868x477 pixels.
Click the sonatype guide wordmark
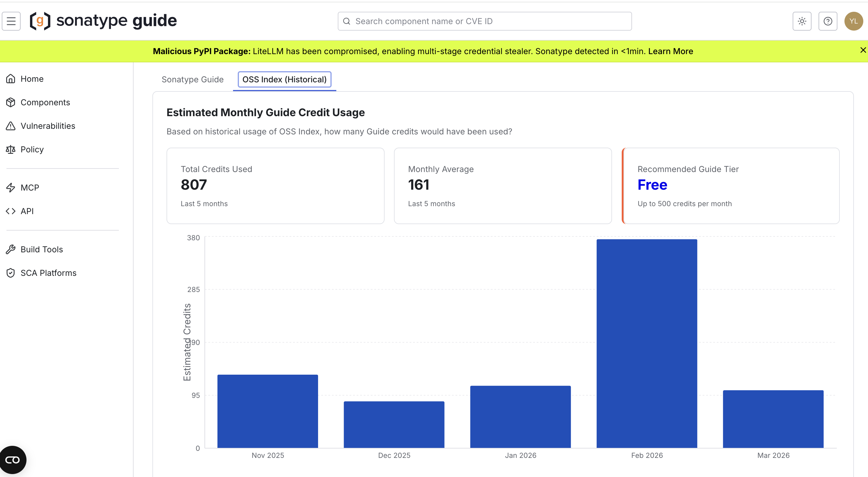(117, 21)
